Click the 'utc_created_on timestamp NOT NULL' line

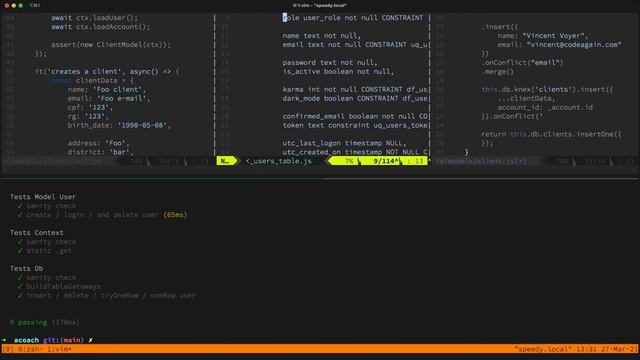pos(355,152)
